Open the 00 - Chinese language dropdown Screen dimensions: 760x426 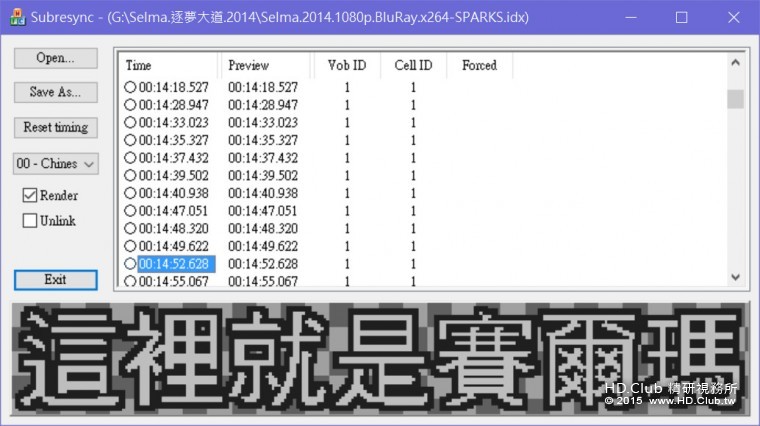point(56,164)
